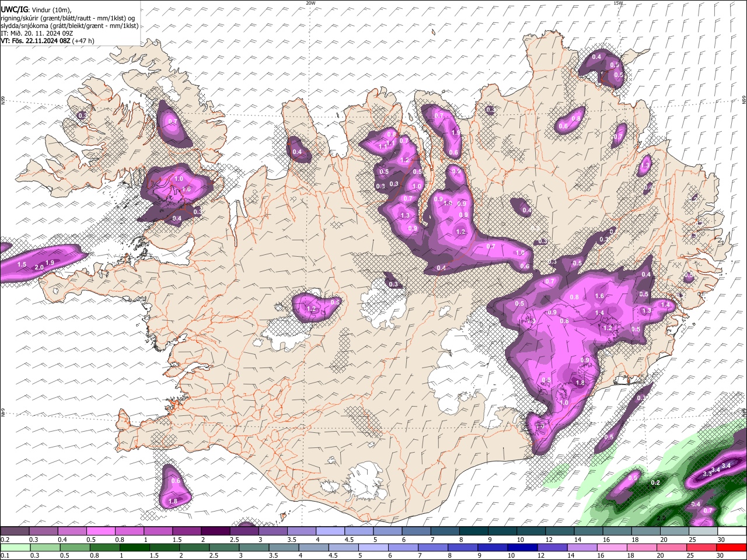Viewport: 747px width, 560px height.
Task: Click the '2.0' value in the western band
Action: point(40,267)
